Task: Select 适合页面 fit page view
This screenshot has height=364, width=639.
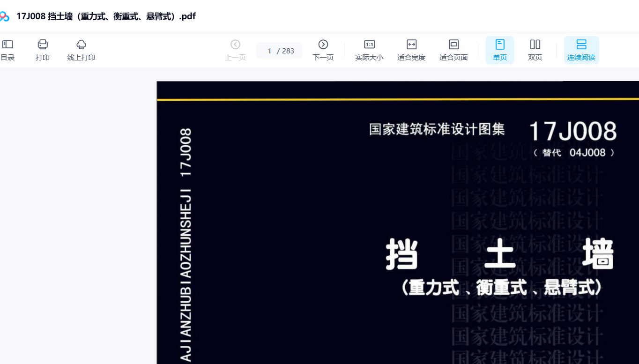Action: 453,50
